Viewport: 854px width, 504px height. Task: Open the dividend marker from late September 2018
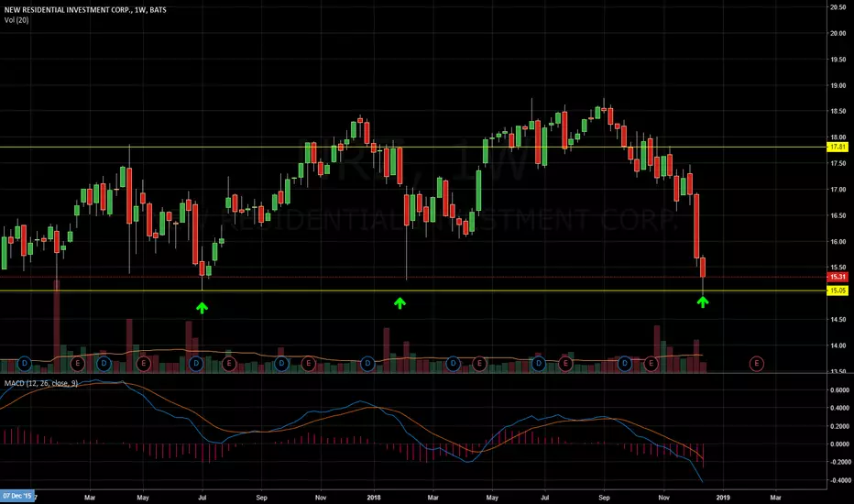625,364
